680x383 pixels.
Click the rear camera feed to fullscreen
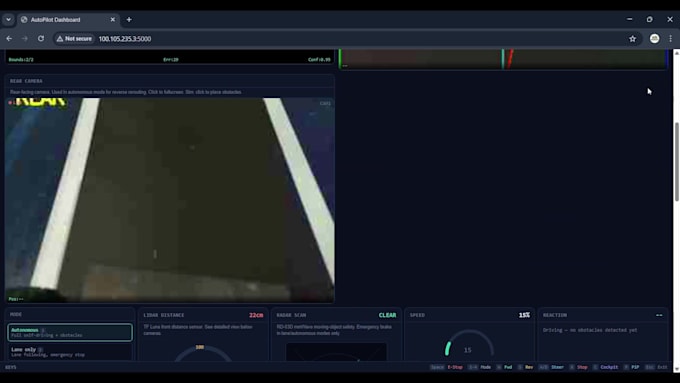(x=170, y=200)
